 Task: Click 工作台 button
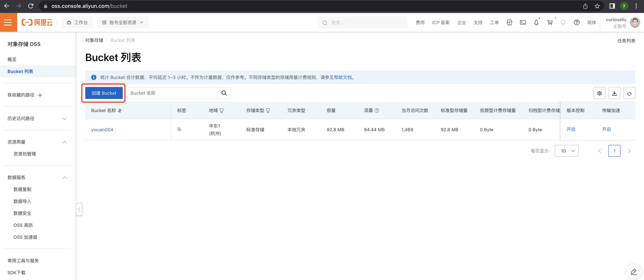coord(77,22)
